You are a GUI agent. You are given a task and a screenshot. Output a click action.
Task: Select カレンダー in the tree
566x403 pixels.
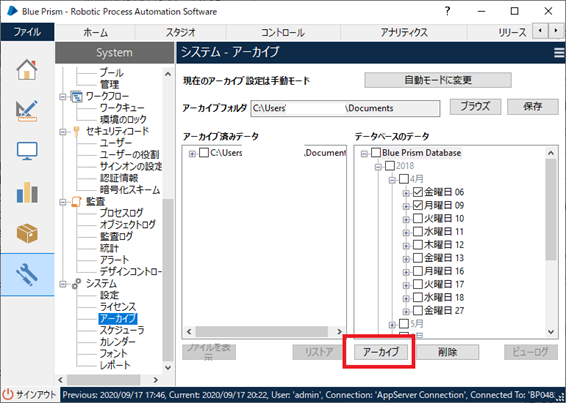118,342
